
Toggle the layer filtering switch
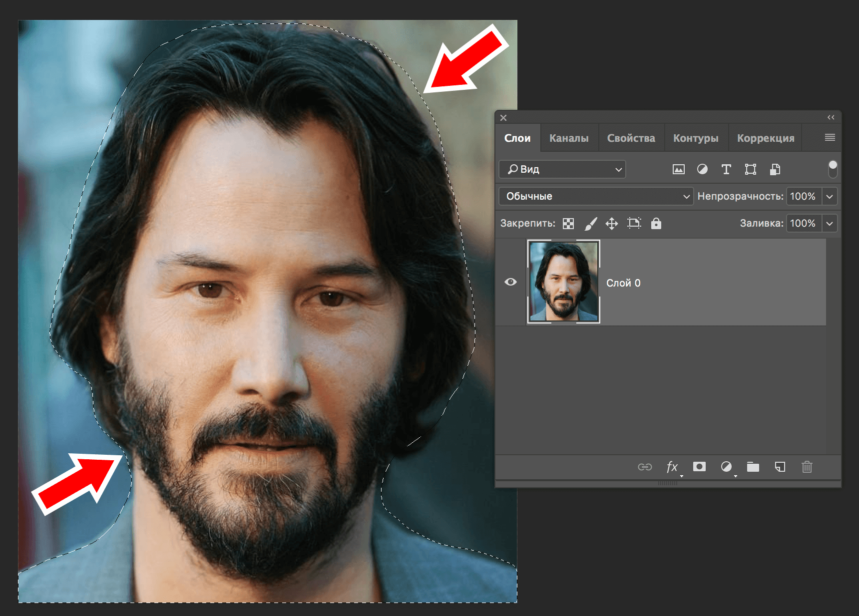[x=833, y=169]
